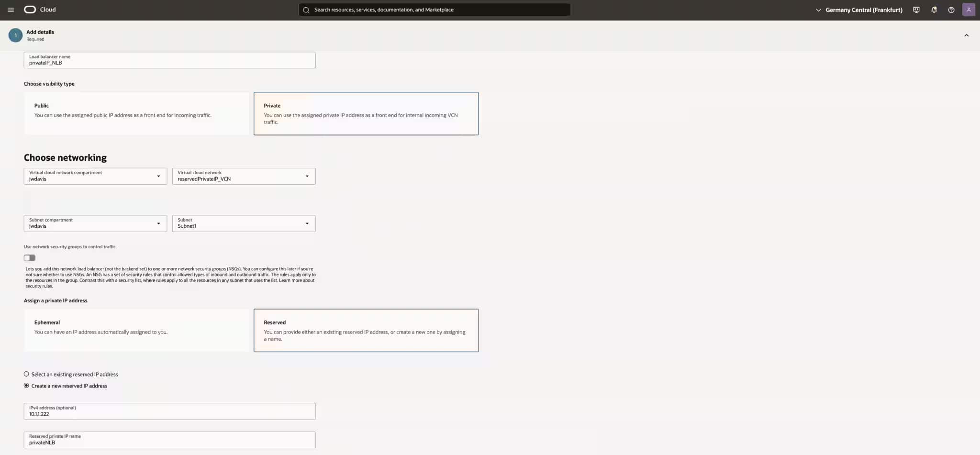Toggle network security groups switch
This screenshot has width=980, height=455.
tap(30, 258)
